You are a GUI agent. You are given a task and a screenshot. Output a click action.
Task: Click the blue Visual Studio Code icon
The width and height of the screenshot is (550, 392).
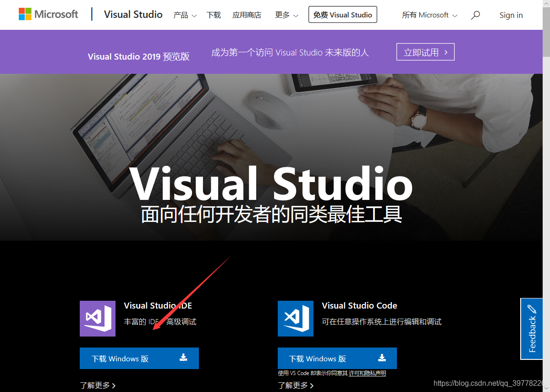(x=296, y=319)
